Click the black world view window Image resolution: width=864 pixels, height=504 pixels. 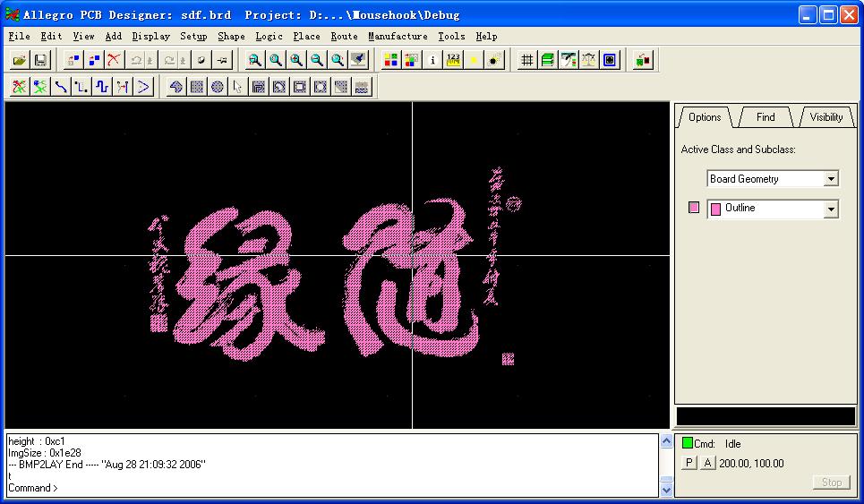766,416
